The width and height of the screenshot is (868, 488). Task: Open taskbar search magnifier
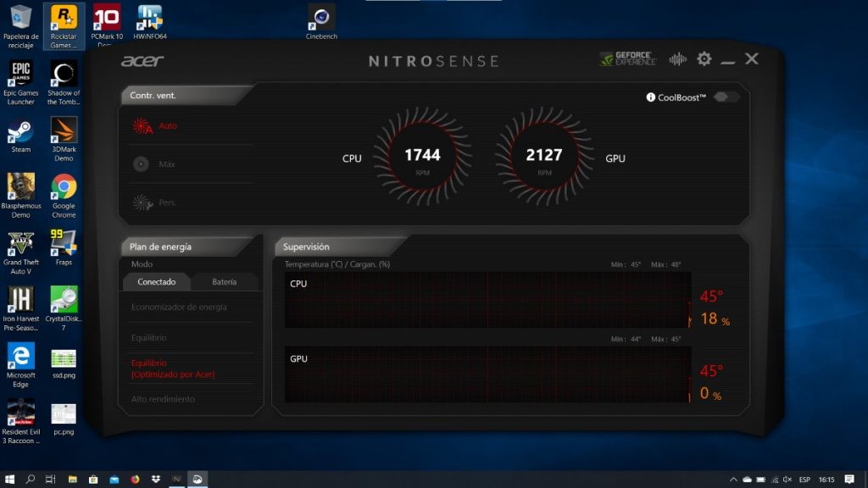tap(31, 480)
